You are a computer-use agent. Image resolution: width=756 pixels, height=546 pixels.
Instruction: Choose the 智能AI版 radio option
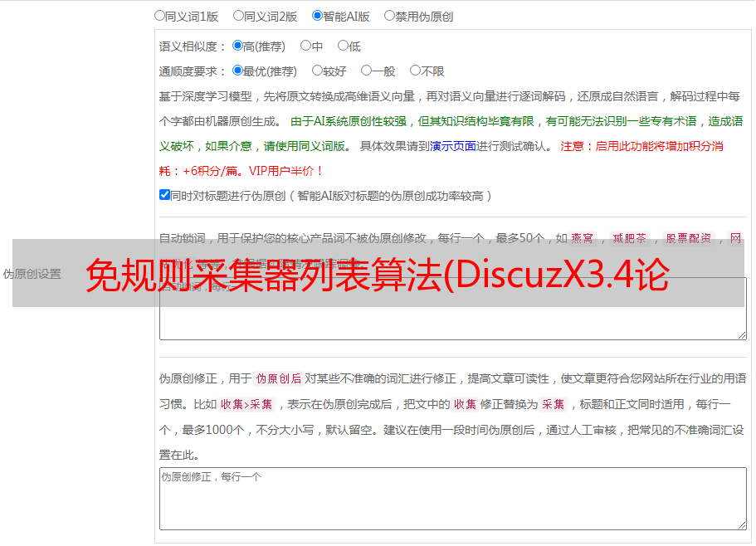(317, 16)
